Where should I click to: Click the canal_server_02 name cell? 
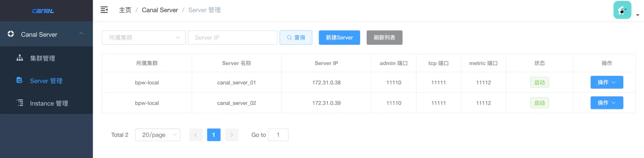pos(237,103)
